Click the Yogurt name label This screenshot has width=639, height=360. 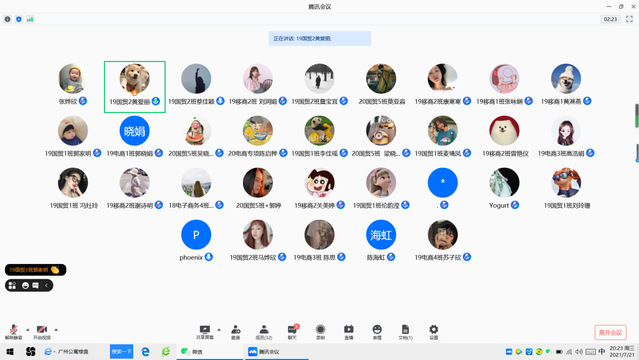pos(499,205)
